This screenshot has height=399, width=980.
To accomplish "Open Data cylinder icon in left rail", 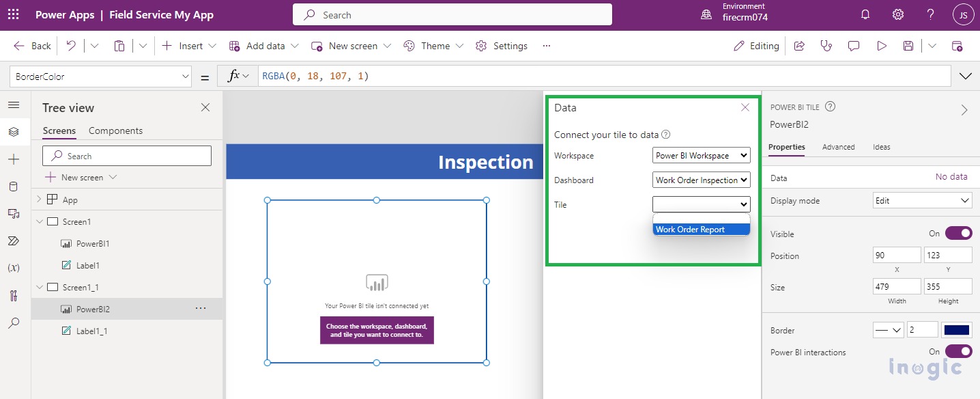I will [14, 187].
